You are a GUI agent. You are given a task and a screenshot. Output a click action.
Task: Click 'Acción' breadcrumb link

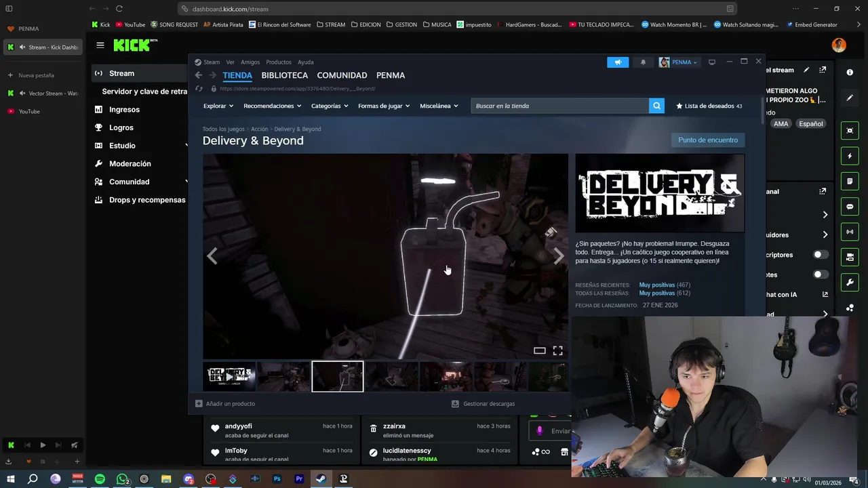click(260, 129)
